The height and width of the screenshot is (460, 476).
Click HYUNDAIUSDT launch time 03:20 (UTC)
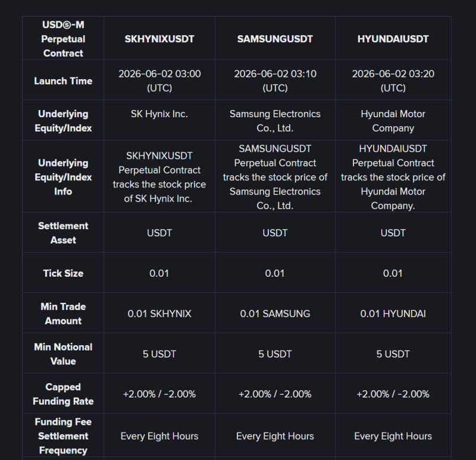393,81
